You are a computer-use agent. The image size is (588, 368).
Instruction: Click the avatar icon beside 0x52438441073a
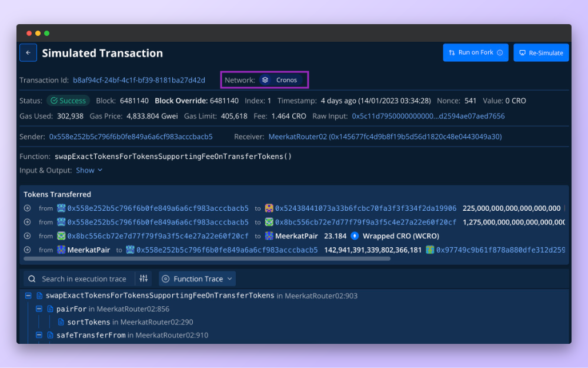tap(269, 208)
